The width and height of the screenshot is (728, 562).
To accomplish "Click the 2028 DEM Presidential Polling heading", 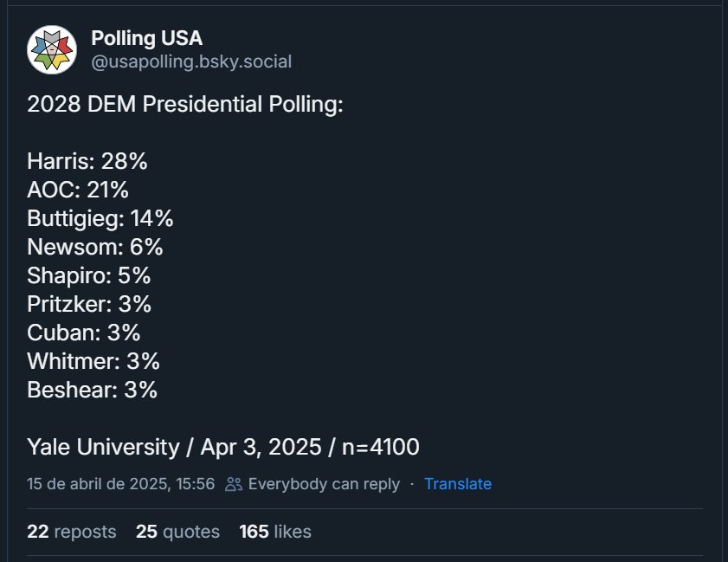I will (x=185, y=105).
